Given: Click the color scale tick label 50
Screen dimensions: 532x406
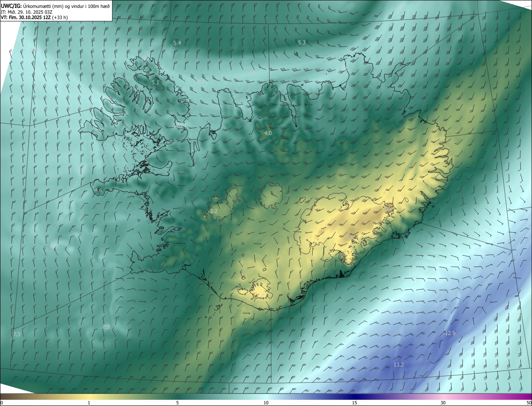Looking at the screenshot, I should click(529, 403).
